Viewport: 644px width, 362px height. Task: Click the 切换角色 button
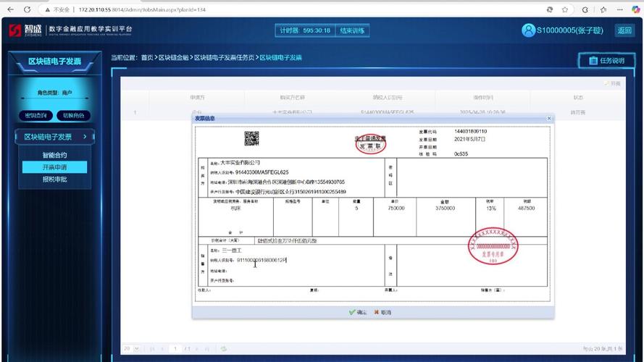tap(73, 115)
